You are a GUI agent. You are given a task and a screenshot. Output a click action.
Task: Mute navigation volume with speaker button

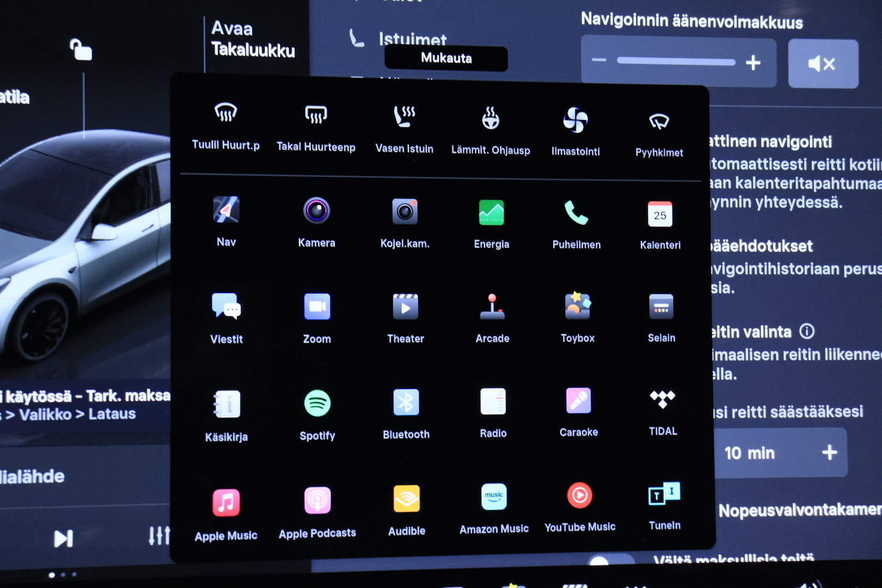[x=822, y=64]
